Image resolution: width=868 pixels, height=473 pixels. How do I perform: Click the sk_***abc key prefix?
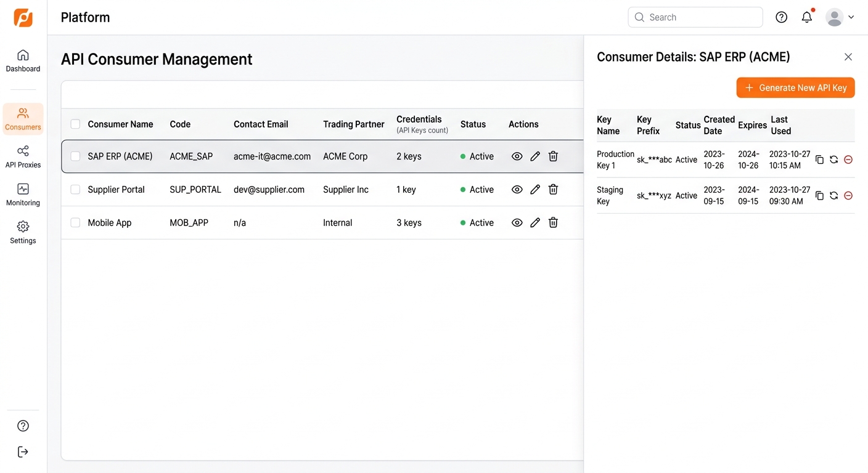pos(654,160)
